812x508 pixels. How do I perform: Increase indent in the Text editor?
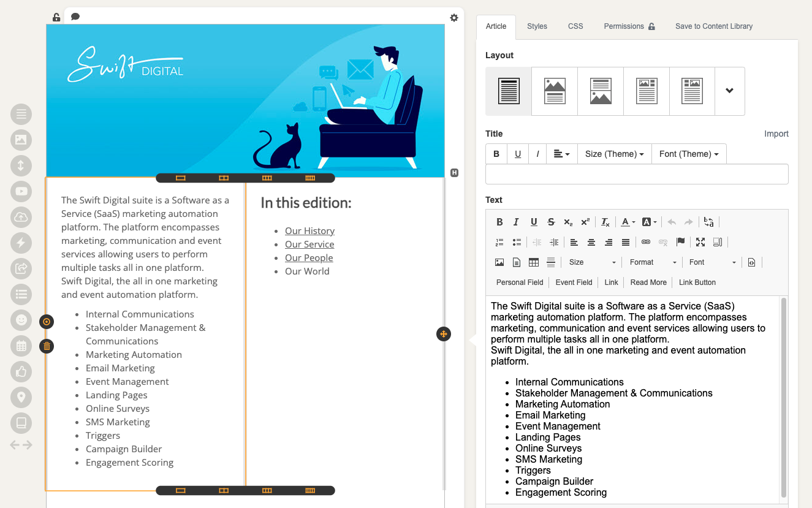(x=554, y=242)
